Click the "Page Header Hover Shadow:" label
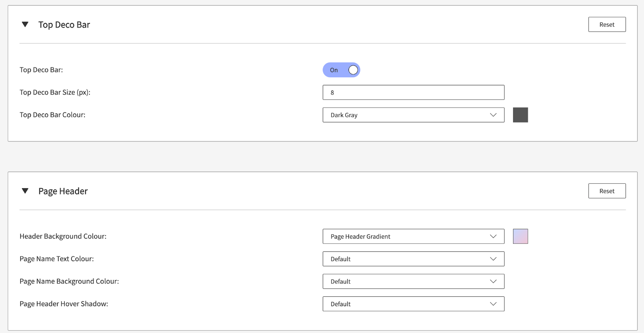644x333 pixels. point(64,304)
